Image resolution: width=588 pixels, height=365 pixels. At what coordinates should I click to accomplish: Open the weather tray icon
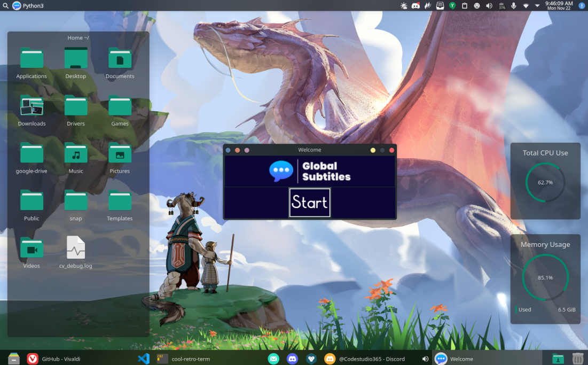[404, 6]
